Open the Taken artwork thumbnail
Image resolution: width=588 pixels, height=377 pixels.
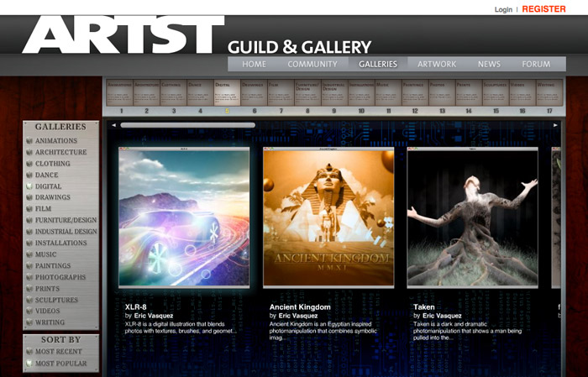pyautogui.click(x=472, y=217)
